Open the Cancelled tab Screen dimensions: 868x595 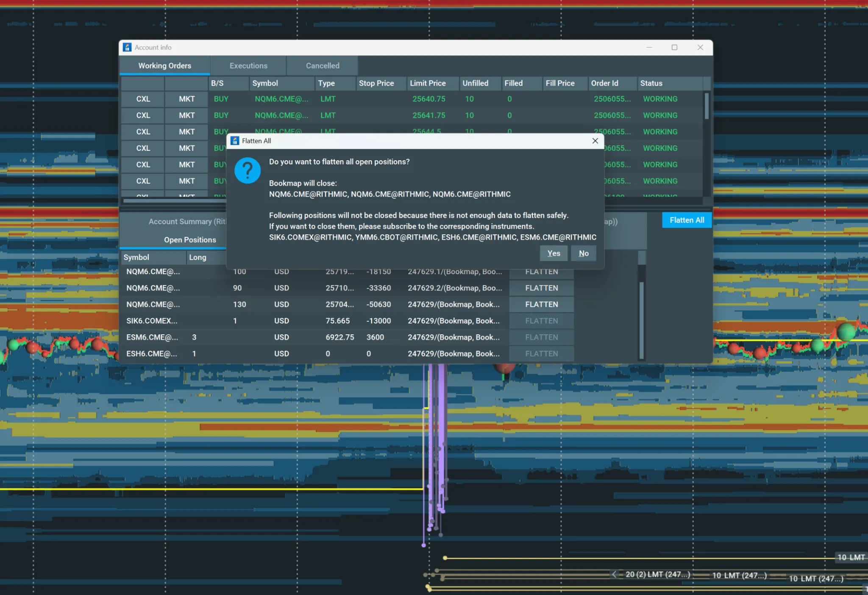[323, 66]
